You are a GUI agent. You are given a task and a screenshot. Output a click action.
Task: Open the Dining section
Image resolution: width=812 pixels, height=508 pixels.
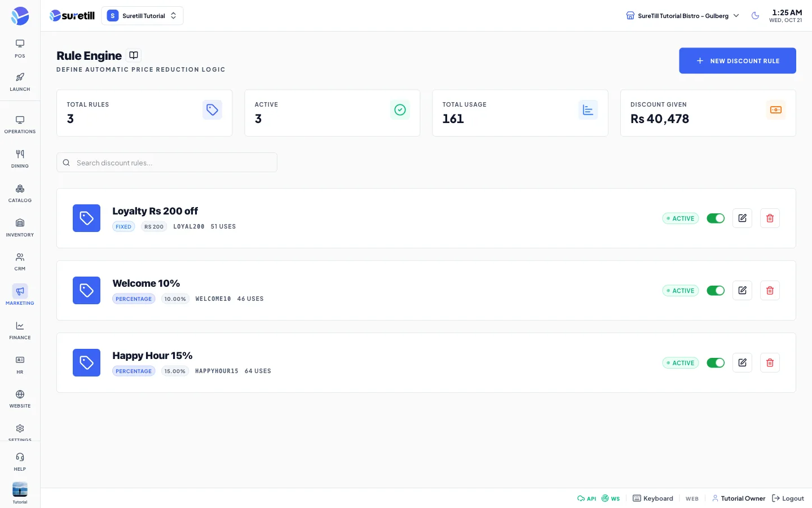point(20,159)
